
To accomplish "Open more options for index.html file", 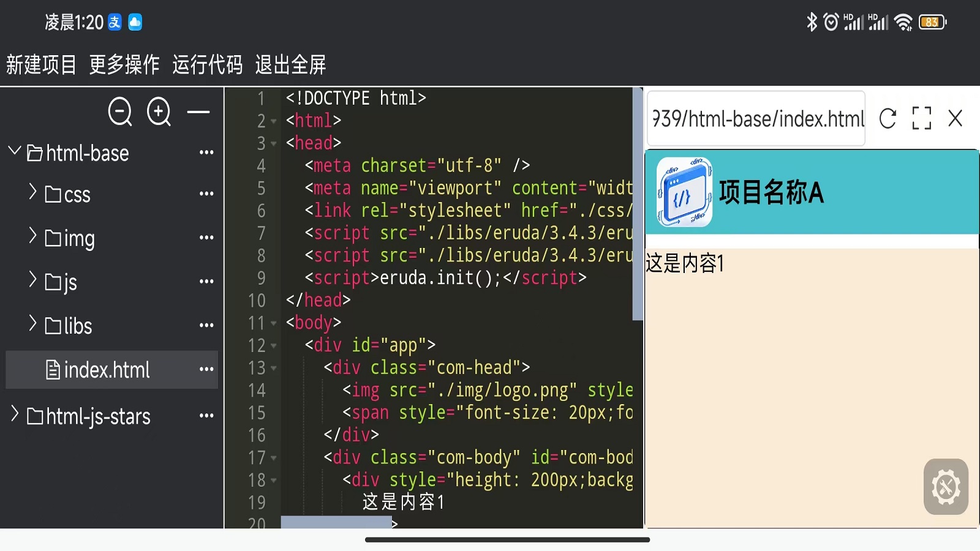I will pyautogui.click(x=206, y=370).
